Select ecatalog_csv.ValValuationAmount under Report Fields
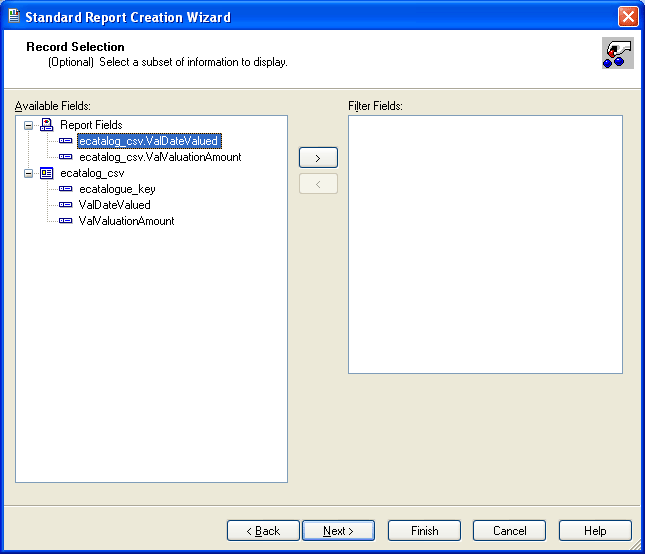645x554 pixels. coord(160,157)
